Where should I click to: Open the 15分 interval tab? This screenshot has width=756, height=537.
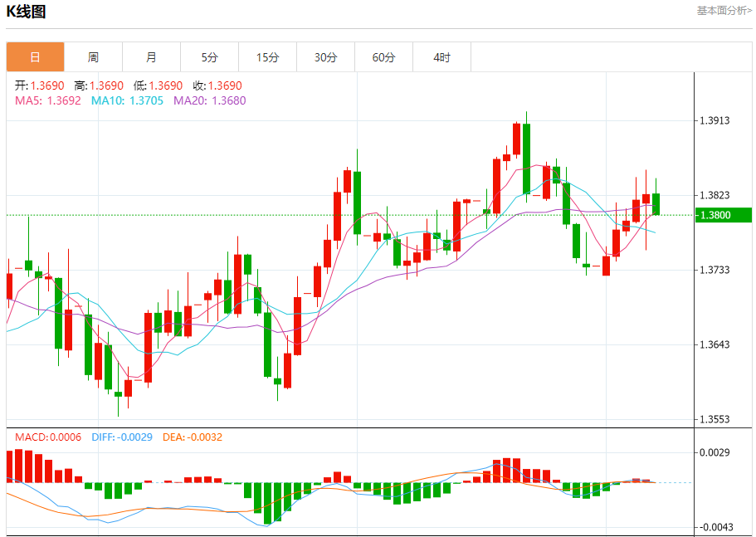[x=267, y=57]
